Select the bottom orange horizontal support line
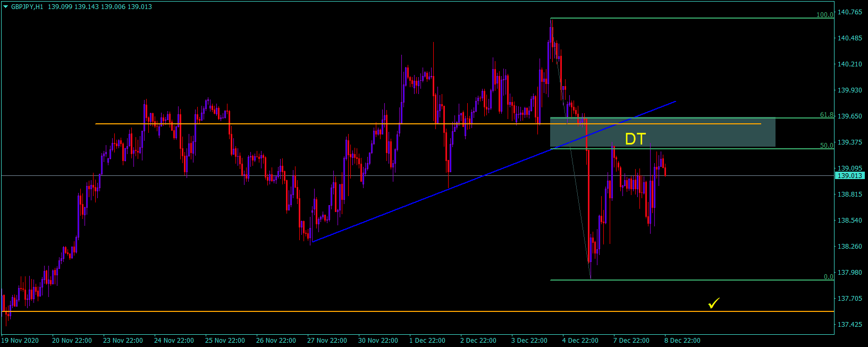 [417, 311]
